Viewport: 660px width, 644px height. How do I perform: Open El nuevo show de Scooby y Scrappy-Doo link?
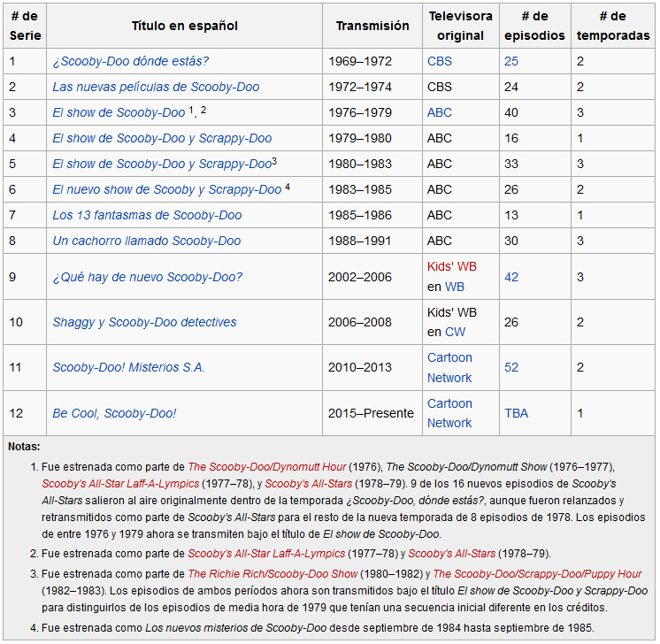tap(166, 190)
